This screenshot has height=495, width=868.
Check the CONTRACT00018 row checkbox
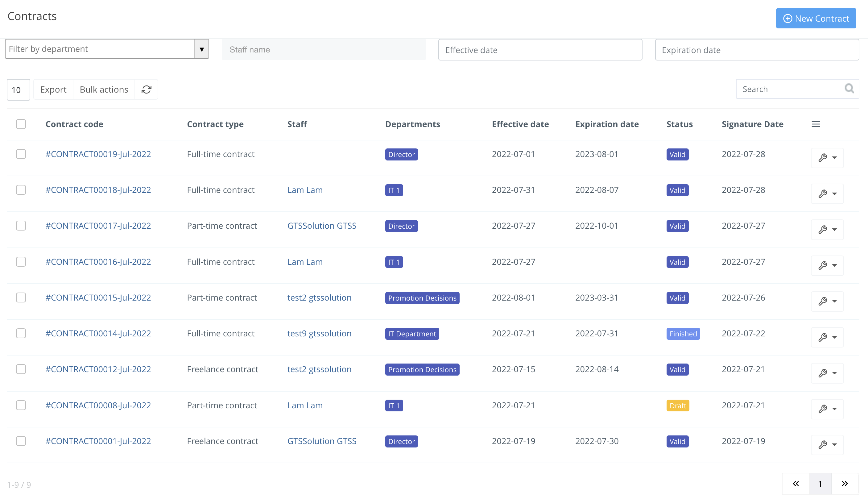(x=21, y=190)
